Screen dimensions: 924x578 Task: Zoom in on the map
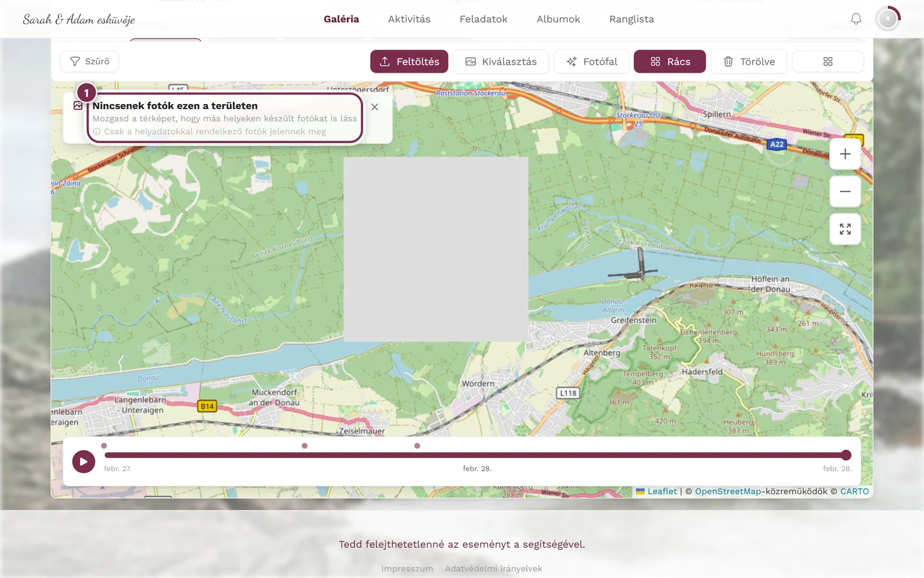(x=845, y=154)
